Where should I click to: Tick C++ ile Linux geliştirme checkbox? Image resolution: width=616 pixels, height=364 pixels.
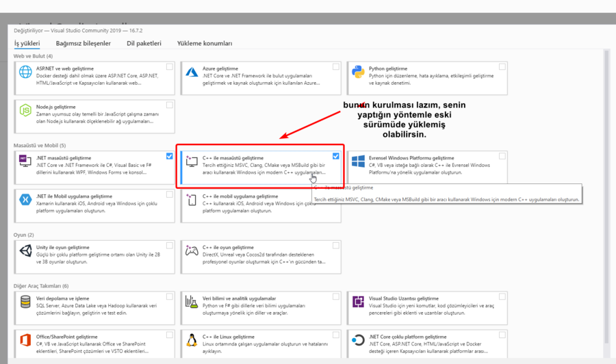336,335
